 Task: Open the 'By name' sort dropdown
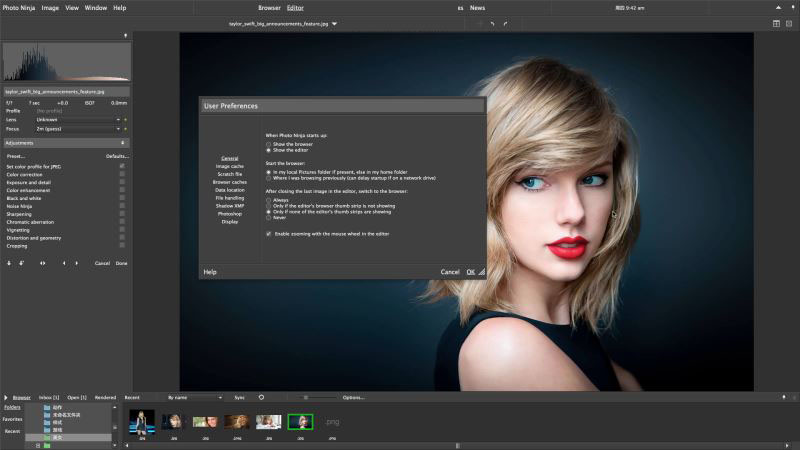pyautogui.click(x=195, y=397)
